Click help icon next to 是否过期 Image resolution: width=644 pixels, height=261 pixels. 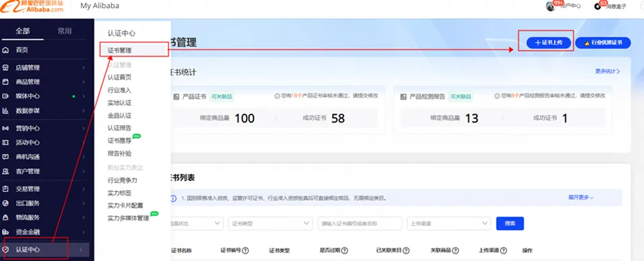[x=345, y=250]
